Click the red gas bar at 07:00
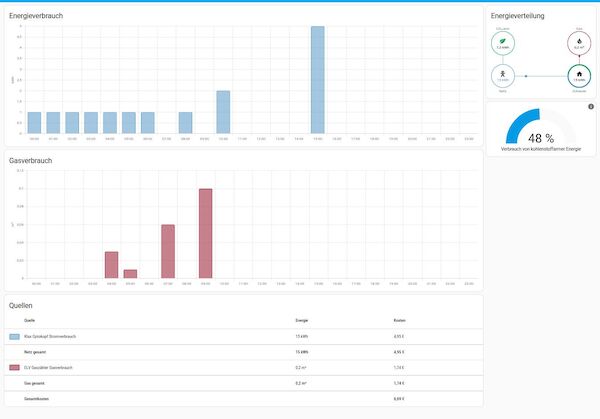Viewport: 600px width, 419px height. point(168,251)
